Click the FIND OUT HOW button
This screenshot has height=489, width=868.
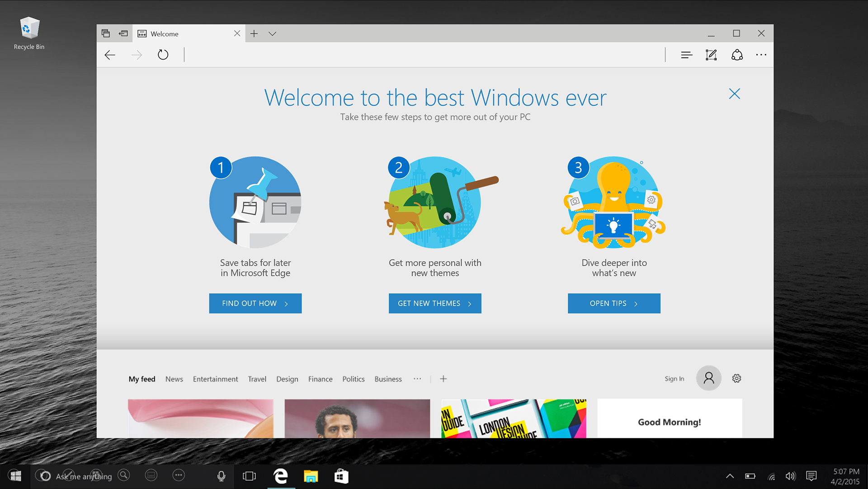pyautogui.click(x=255, y=303)
